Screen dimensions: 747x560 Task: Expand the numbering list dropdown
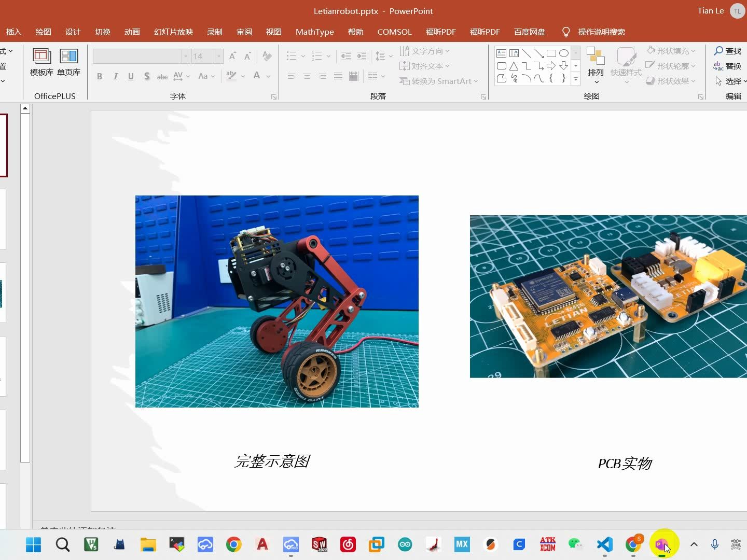click(328, 56)
